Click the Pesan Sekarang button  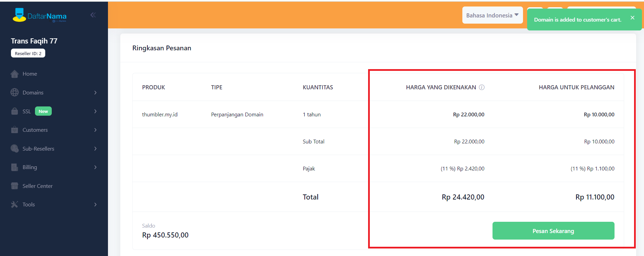click(x=553, y=231)
